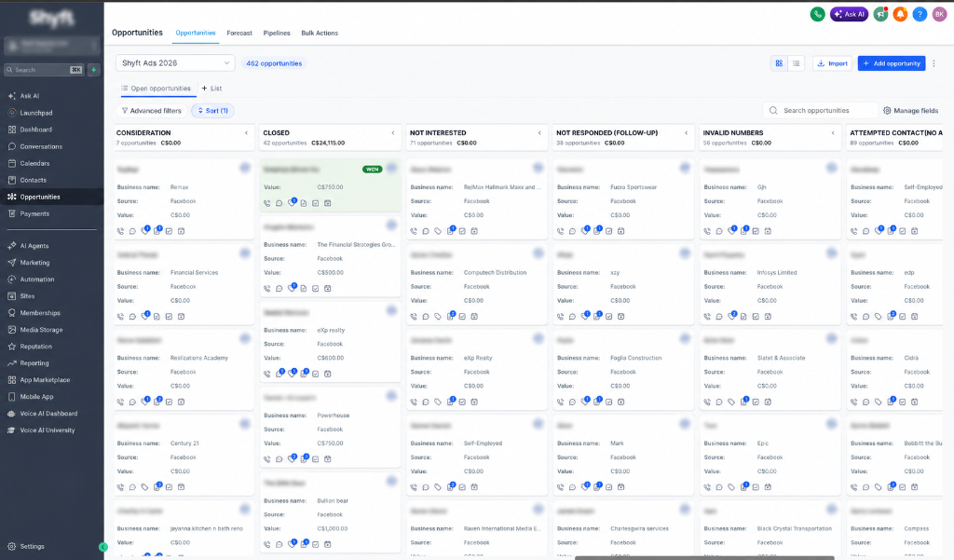The image size is (954, 560).
Task: Switch to the Pipelines tab
Action: pyautogui.click(x=276, y=33)
